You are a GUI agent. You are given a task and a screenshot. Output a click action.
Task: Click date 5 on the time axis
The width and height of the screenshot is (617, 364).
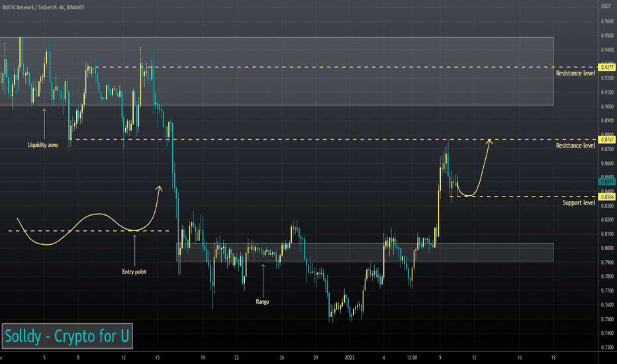click(44, 357)
